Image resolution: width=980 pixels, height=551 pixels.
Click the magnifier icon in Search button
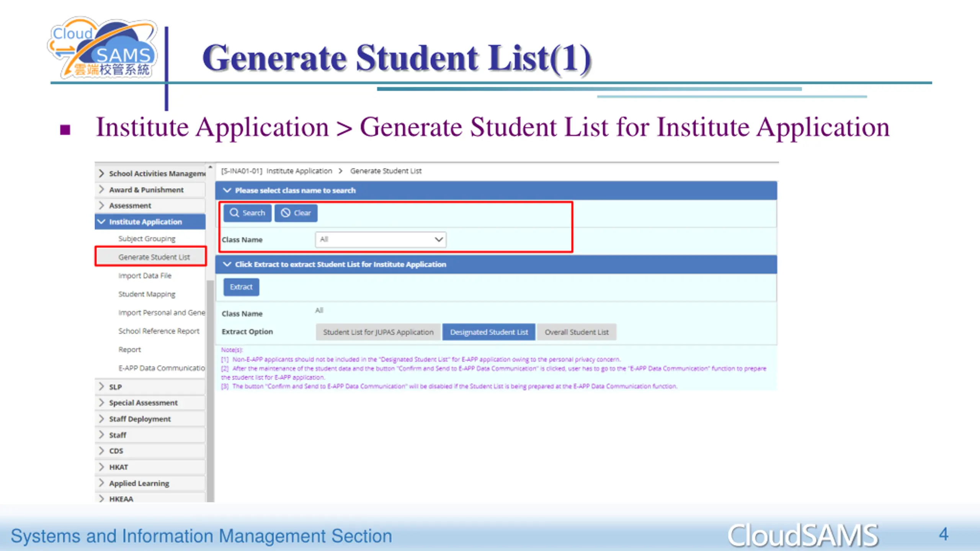click(234, 213)
